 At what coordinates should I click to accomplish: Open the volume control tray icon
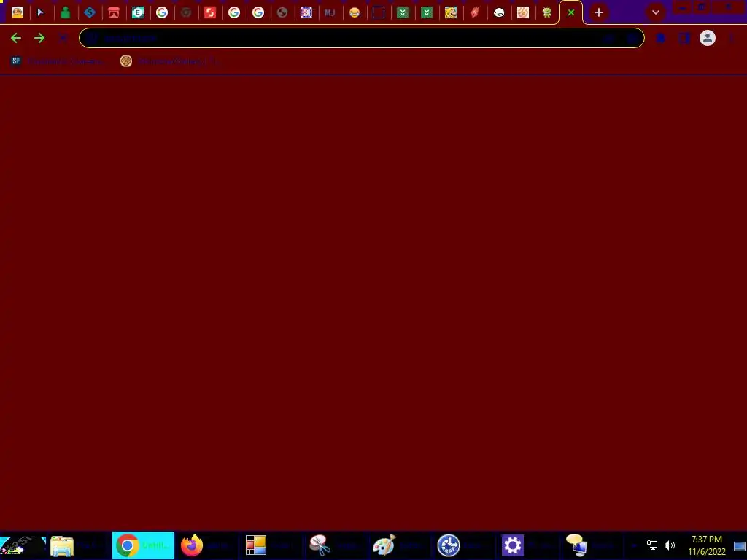(x=670, y=545)
